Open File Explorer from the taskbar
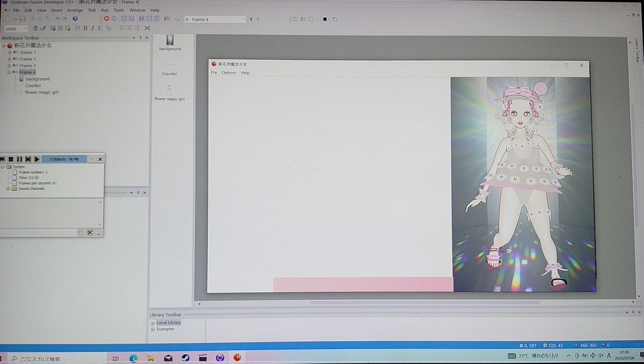644x364 pixels. [x=151, y=358]
